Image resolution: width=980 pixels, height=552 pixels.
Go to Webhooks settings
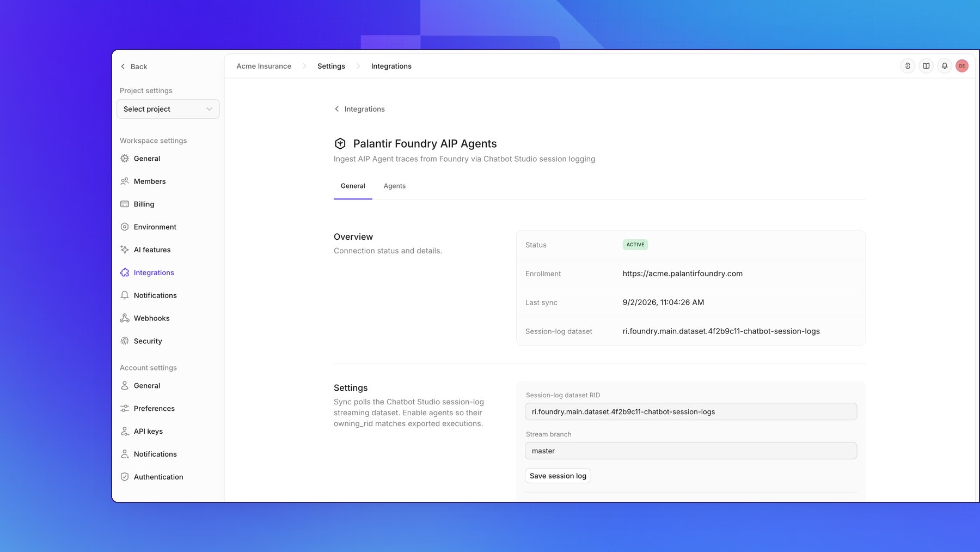(152, 319)
